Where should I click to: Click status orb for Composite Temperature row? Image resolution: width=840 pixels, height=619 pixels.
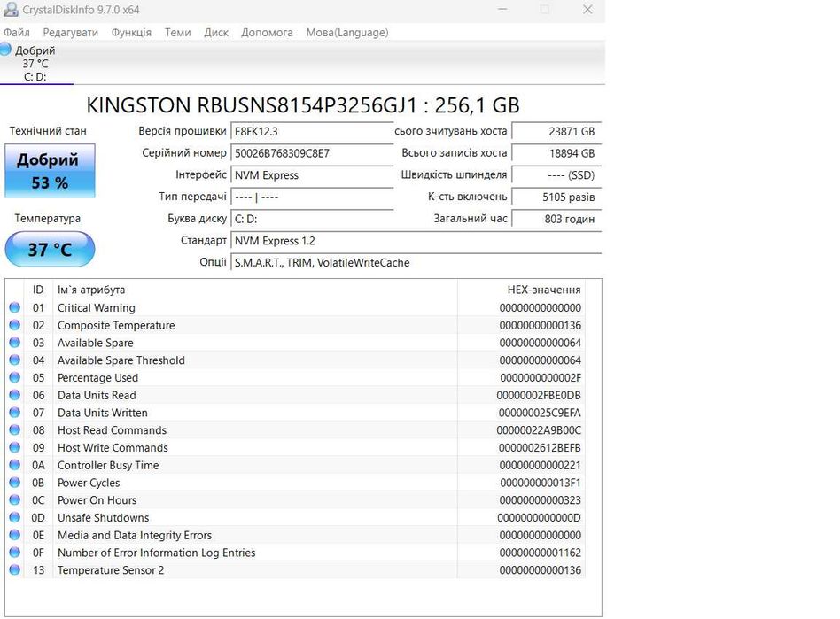[14, 325]
